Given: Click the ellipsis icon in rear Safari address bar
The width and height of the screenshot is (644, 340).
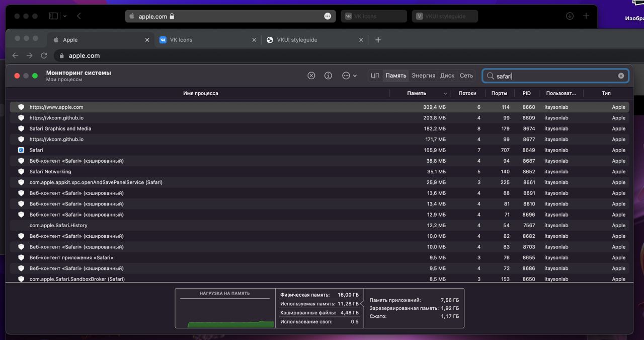Looking at the screenshot, I should 328,16.
